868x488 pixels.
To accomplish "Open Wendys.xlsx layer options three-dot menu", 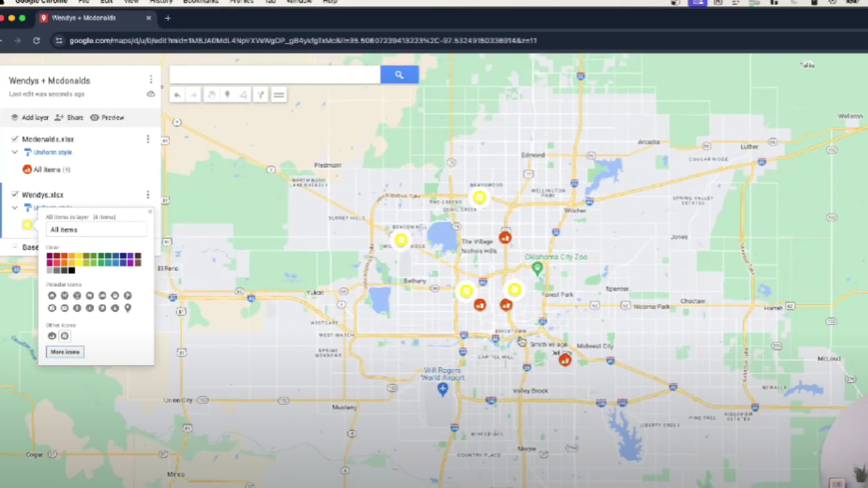I will (148, 194).
